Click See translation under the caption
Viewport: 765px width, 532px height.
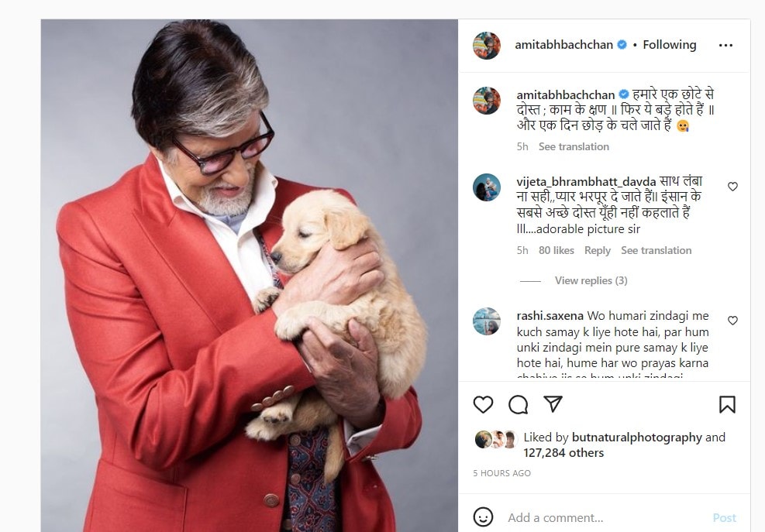pyautogui.click(x=574, y=146)
